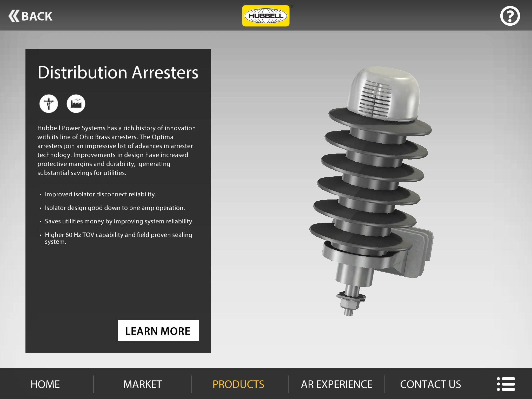Viewport: 532px width, 399px height.
Task: Tap the 3D arrester model
Action: pyautogui.click(x=371, y=191)
